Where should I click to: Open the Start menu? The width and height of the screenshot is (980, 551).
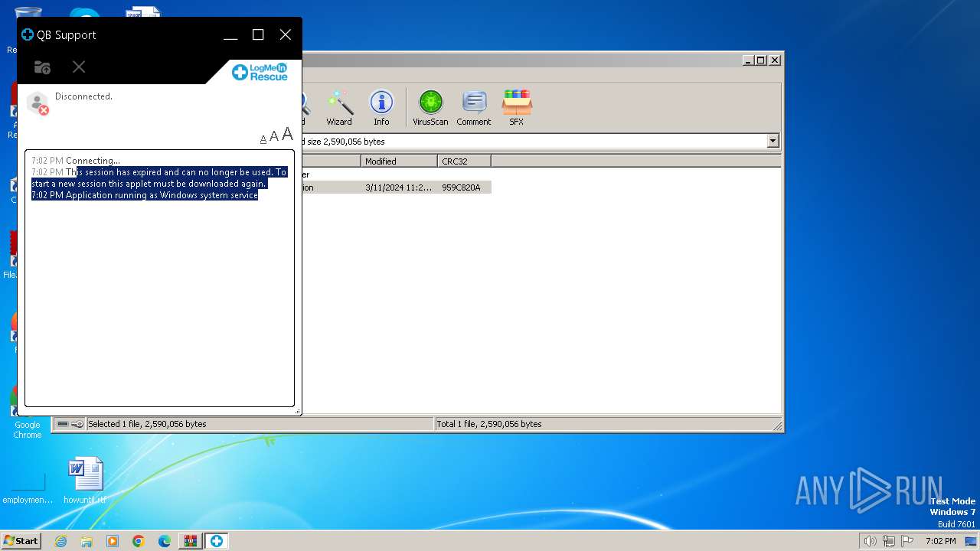[x=21, y=541]
